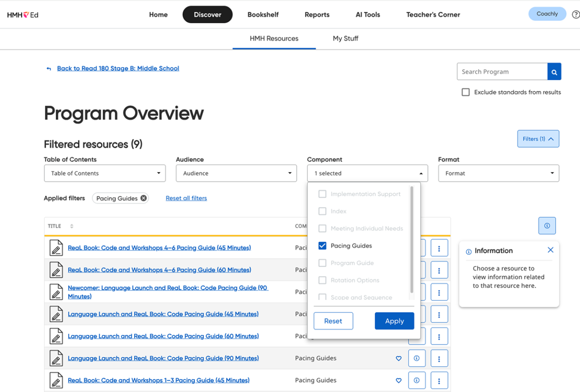
Task: Check the Scope and Sequence option
Action: click(x=322, y=297)
